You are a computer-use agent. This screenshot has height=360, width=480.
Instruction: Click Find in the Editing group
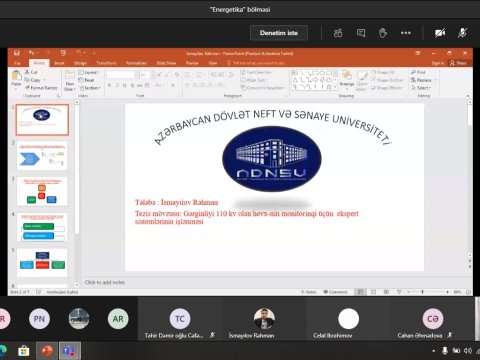point(418,72)
